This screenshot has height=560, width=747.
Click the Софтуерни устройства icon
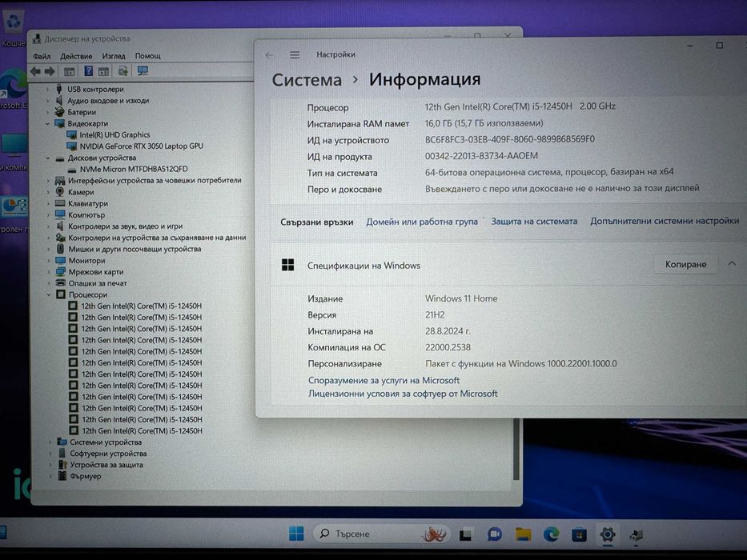tap(62, 454)
